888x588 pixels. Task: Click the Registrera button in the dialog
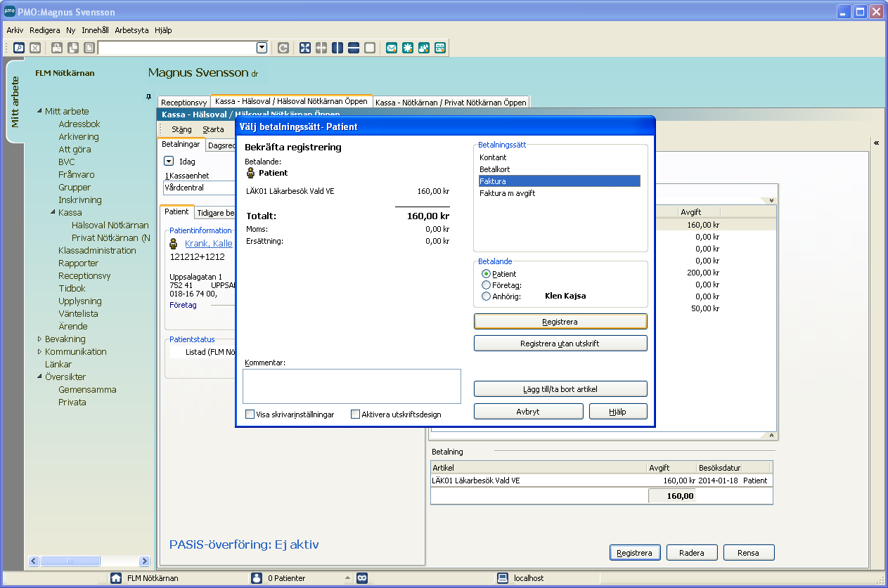click(560, 322)
